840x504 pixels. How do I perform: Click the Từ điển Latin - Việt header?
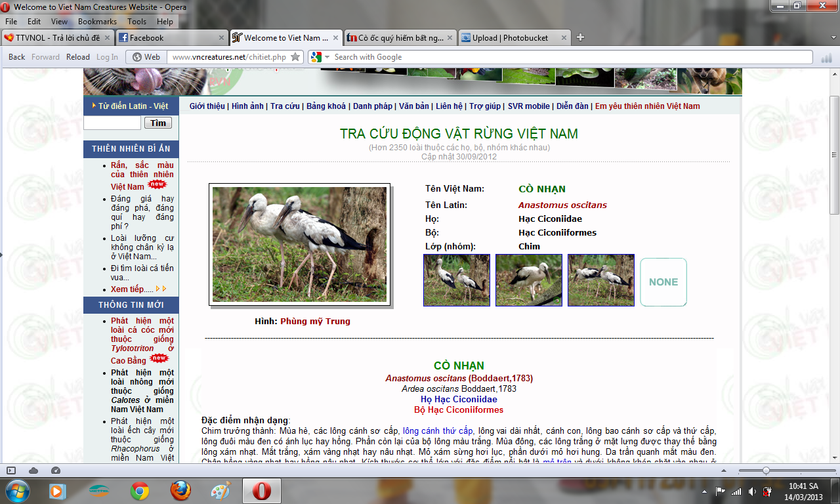point(131,106)
